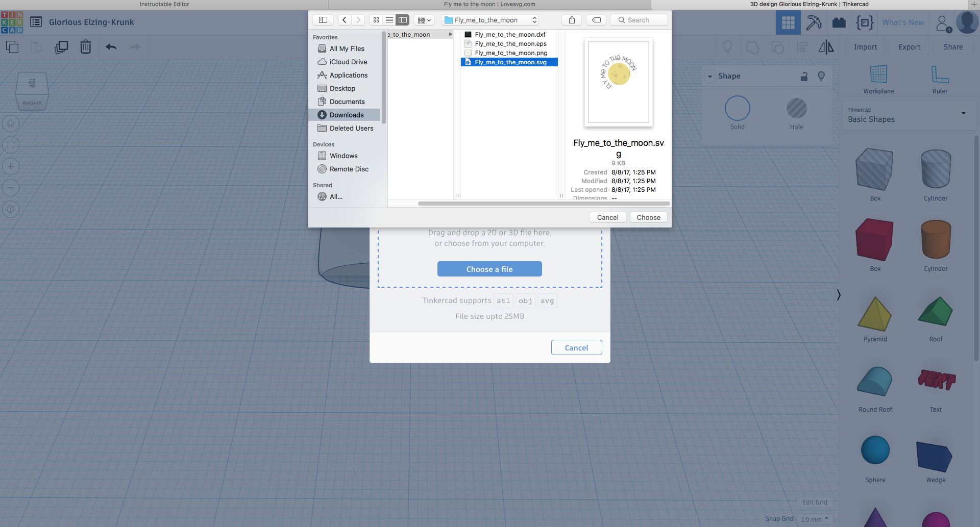
Task: Select Downloads in Favorites sidebar
Action: coord(345,115)
